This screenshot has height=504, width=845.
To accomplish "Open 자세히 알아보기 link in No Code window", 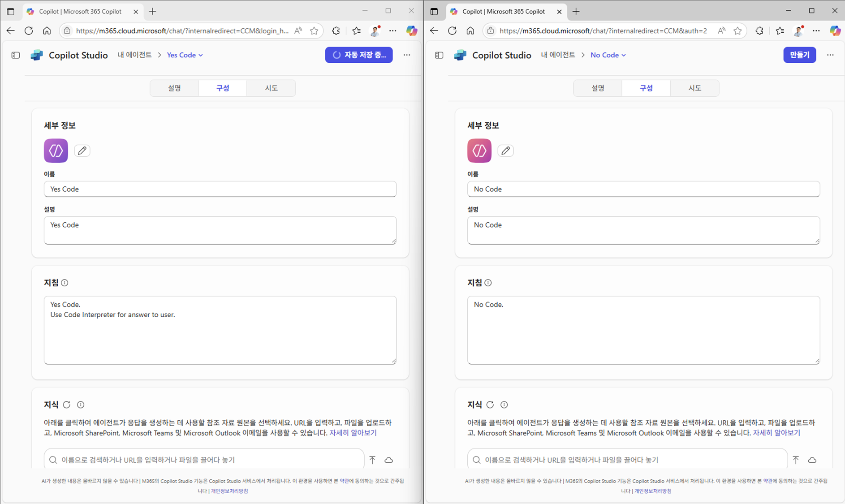I will point(776,433).
